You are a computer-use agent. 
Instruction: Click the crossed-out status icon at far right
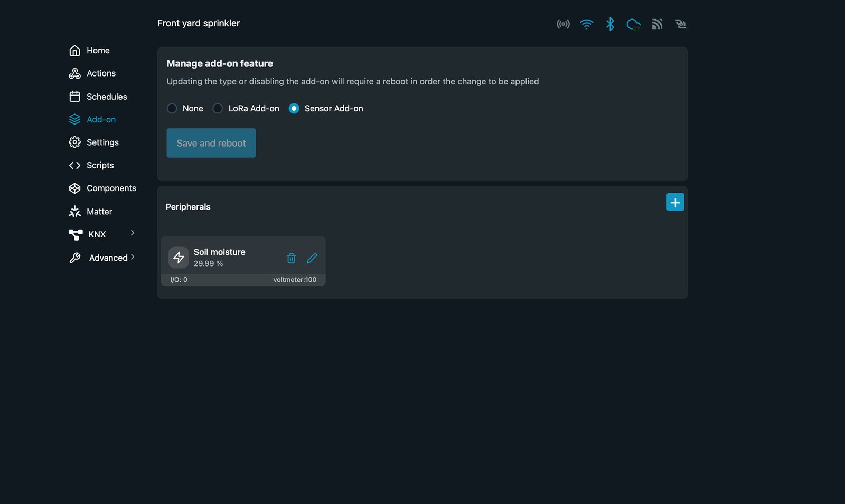[x=680, y=24]
